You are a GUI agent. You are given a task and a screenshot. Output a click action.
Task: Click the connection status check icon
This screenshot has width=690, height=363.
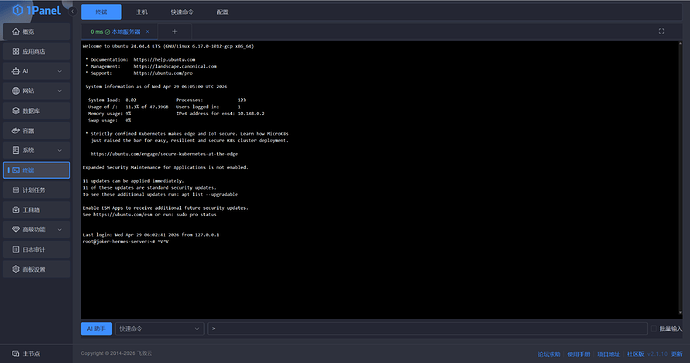[107, 32]
